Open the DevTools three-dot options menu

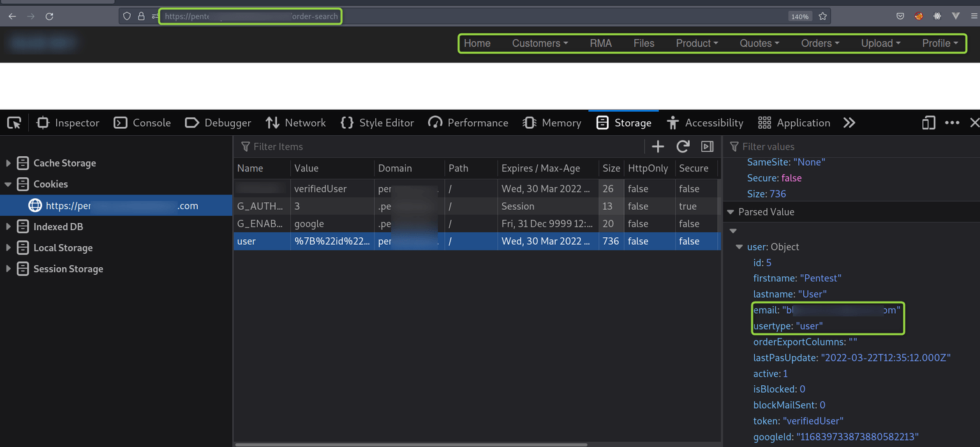click(x=952, y=122)
